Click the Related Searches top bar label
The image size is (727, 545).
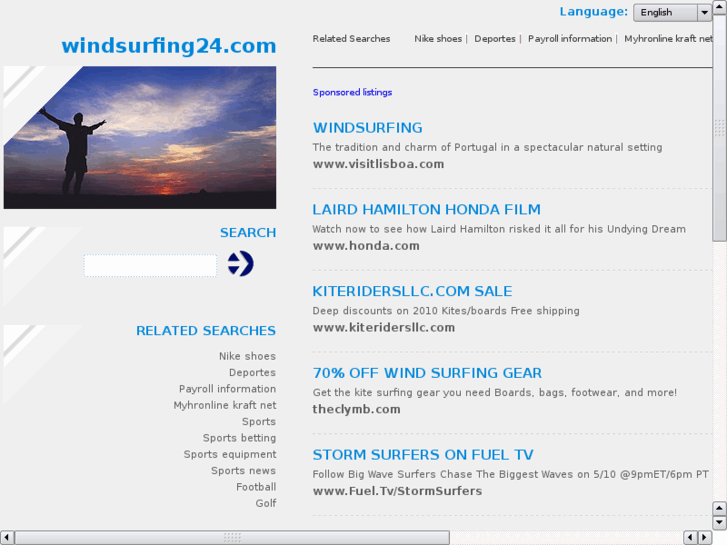tap(351, 39)
